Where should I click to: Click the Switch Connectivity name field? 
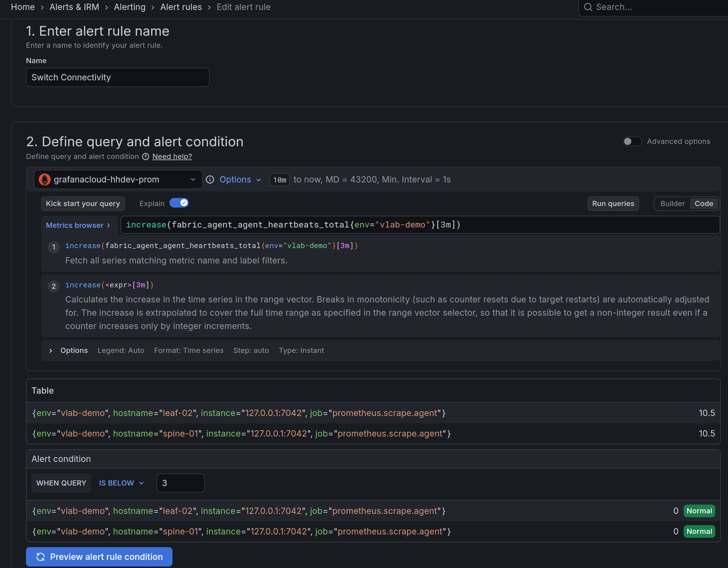click(x=118, y=77)
